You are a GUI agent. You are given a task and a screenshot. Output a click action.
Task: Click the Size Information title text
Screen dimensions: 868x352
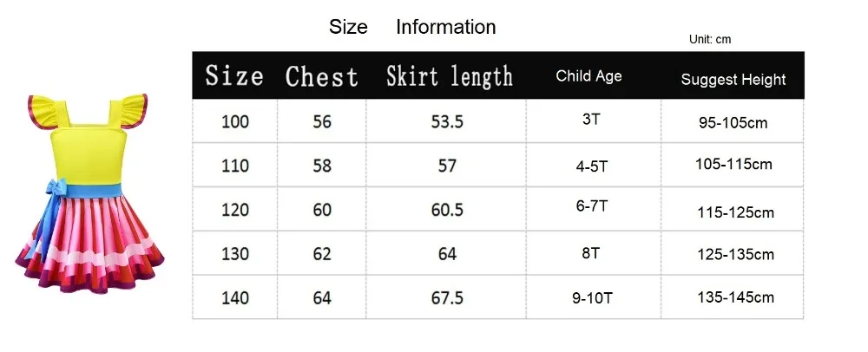point(412,27)
